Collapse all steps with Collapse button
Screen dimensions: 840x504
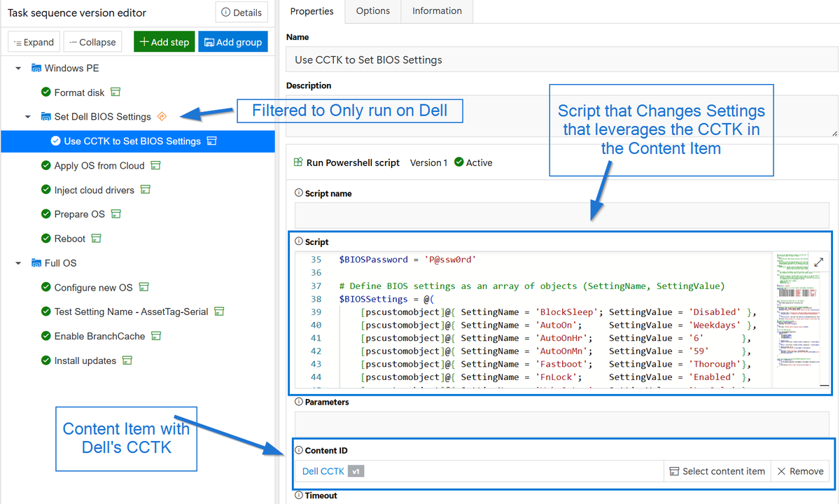(x=93, y=42)
